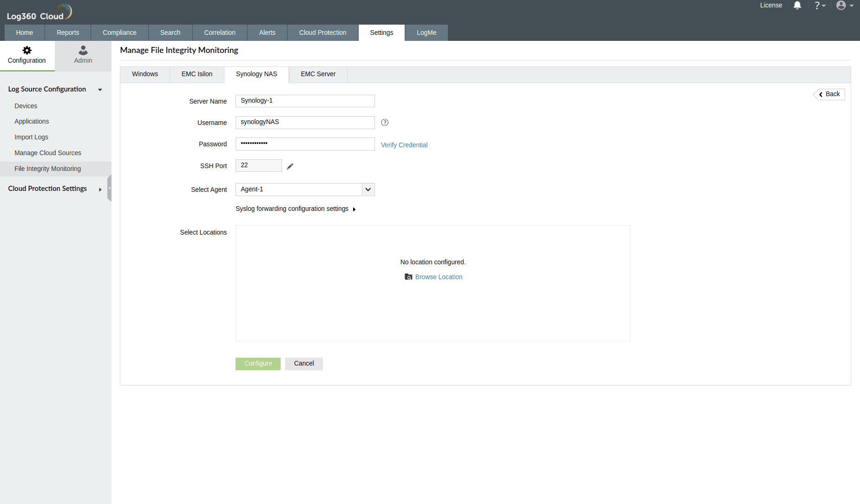Click the Browse Location link
Screen dimensions: 860x504
pyautogui.click(x=433, y=277)
